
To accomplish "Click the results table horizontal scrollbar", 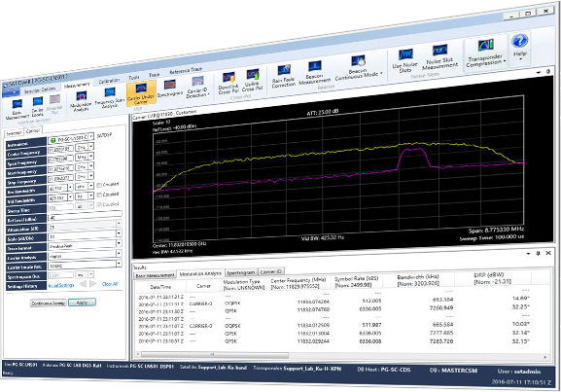I will pyautogui.click(x=215, y=355).
